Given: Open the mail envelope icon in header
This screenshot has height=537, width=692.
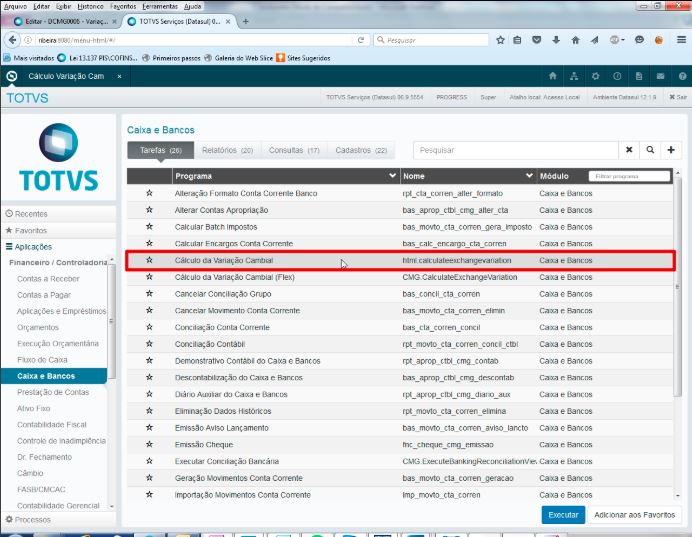Looking at the screenshot, I should [660, 76].
